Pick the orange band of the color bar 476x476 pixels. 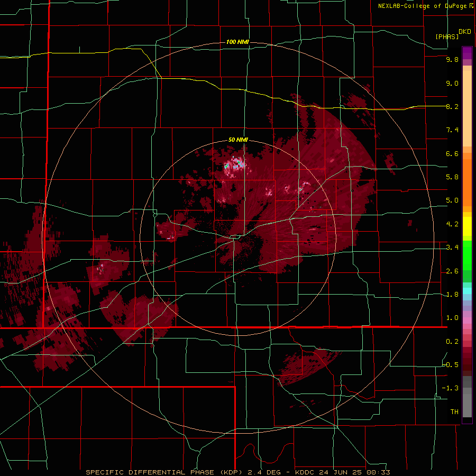(x=467, y=182)
